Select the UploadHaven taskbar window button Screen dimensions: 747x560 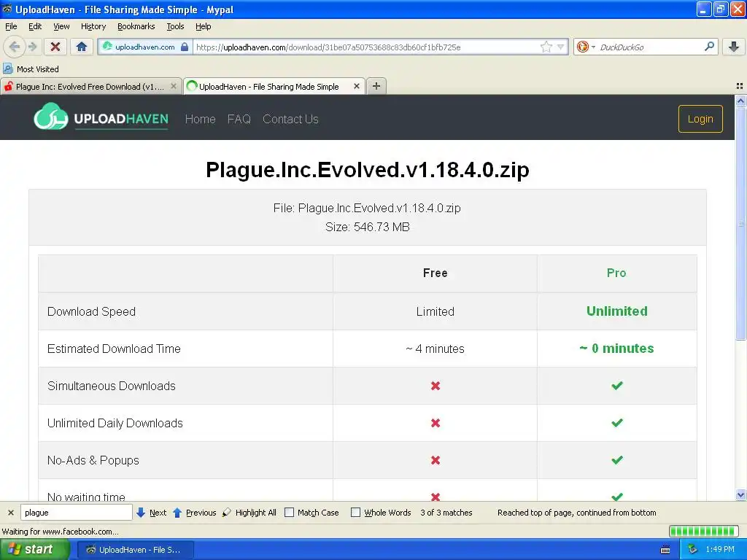pos(135,550)
